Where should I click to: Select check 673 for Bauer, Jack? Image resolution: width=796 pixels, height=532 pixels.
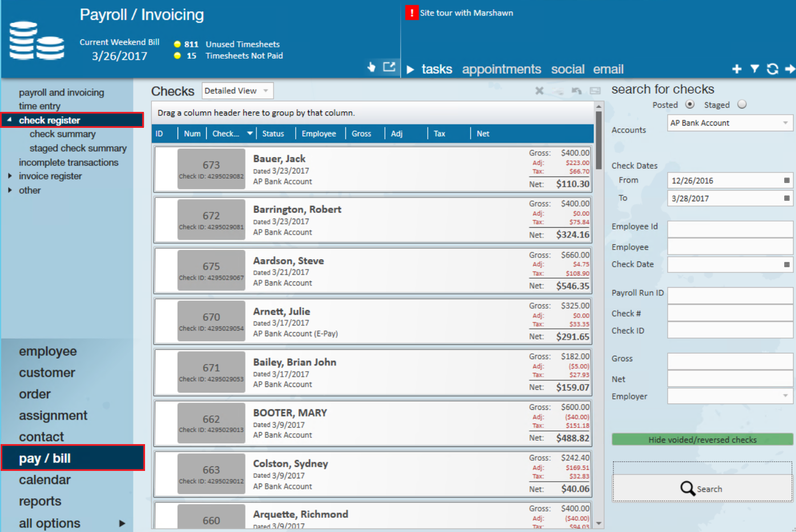tap(372, 169)
